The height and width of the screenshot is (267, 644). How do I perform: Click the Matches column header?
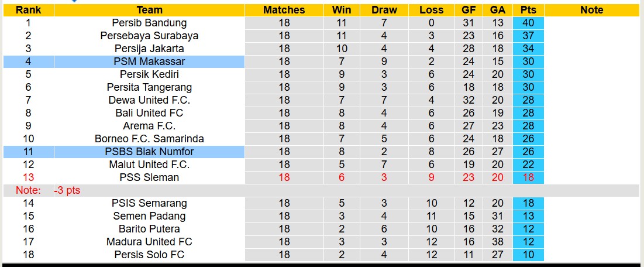(x=284, y=10)
